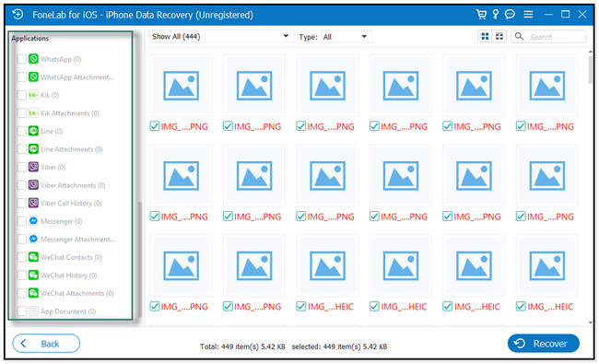Select Messenger in the applications list
This screenshot has width=599, height=364.
(61, 221)
